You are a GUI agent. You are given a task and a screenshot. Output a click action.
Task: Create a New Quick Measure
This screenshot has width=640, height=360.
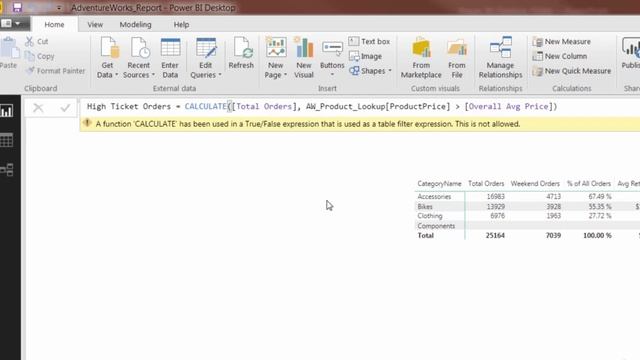point(572,71)
